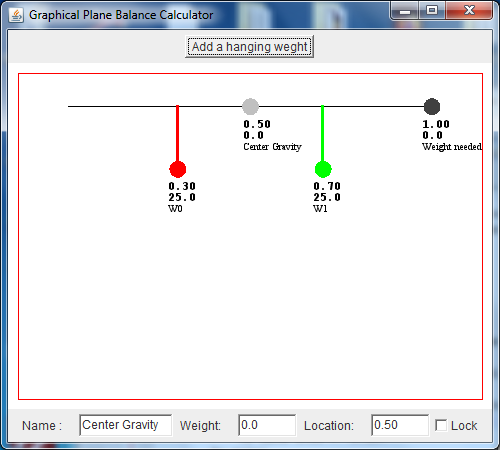The width and height of the screenshot is (500, 450).
Task: Click the 1.00 location value
Action: (436, 124)
